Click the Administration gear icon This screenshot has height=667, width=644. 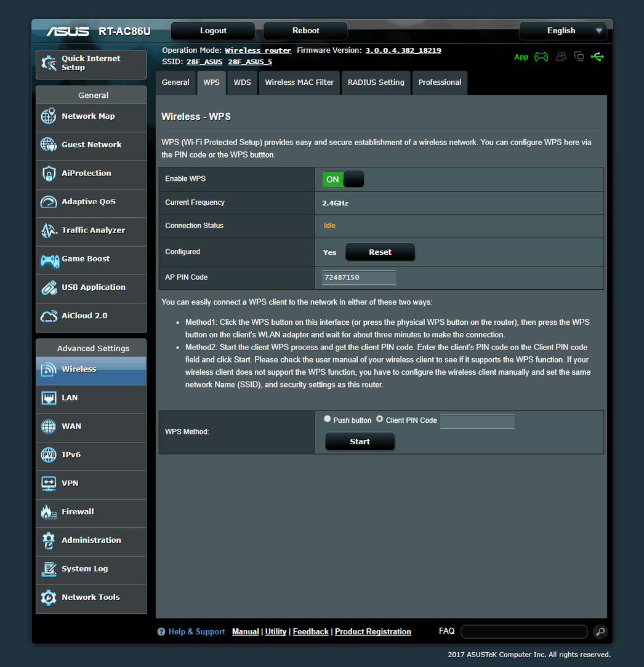pyautogui.click(x=49, y=541)
